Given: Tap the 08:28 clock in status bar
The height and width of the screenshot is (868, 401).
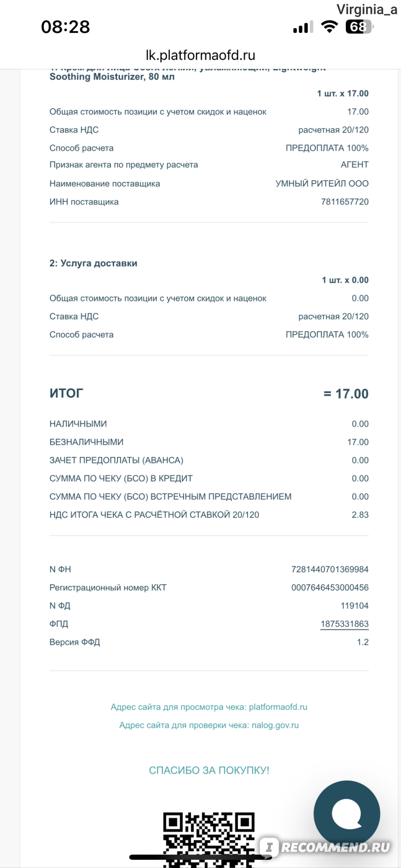Looking at the screenshot, I should [66, 27].
